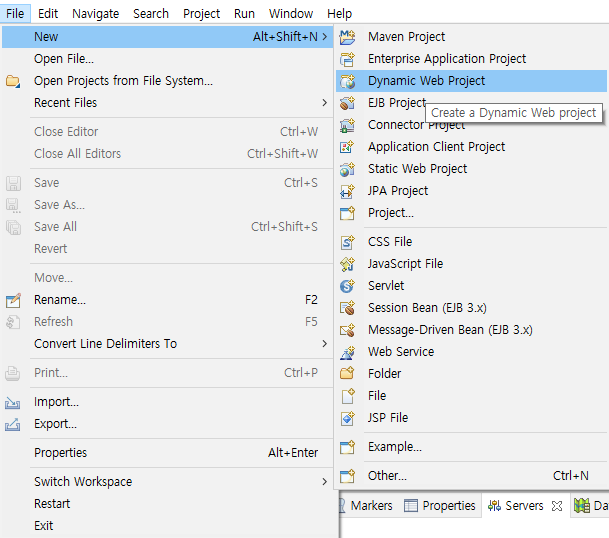Click the Application Client Project icon
The width and height of the screenshot is (609, 538).
click(x=347, y=147)
